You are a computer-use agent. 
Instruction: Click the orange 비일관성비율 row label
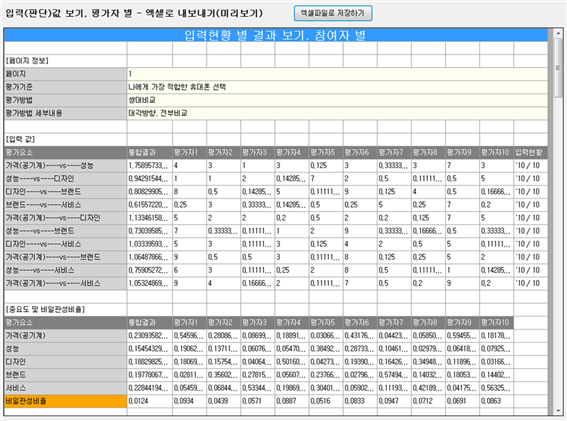click(x=65, y=401)
